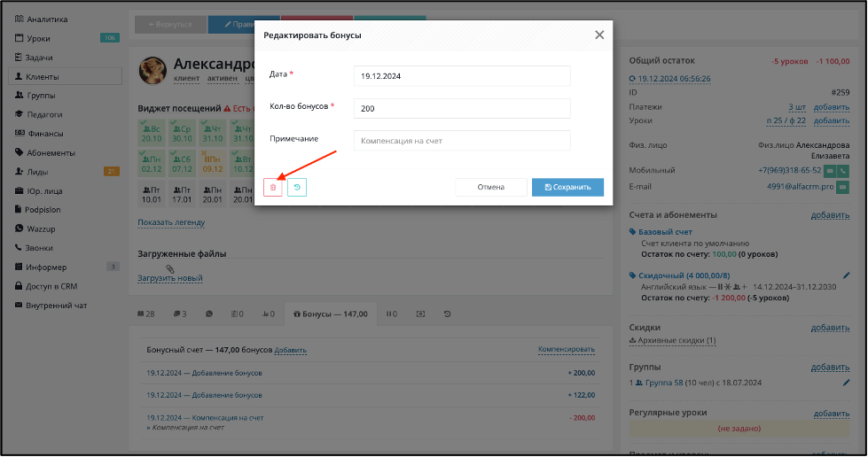Open the lessons tab showing 28
868x457 pixels.
(x=146, y=314)
